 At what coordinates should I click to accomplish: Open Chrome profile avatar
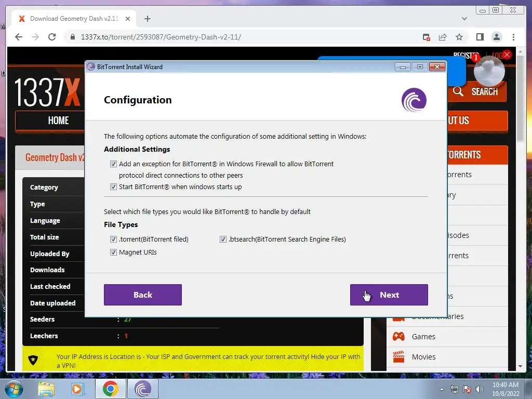point(496,37)
